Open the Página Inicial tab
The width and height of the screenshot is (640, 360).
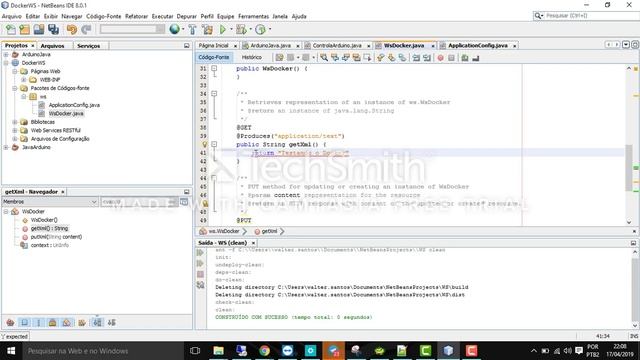point(213,46)
